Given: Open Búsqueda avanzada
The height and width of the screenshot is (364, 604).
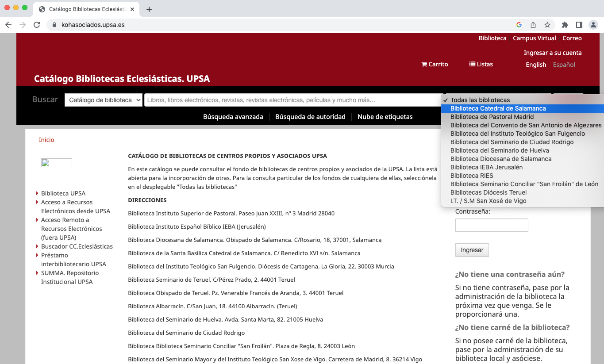Looking at the screenshot, I should [x=233, y=117].
